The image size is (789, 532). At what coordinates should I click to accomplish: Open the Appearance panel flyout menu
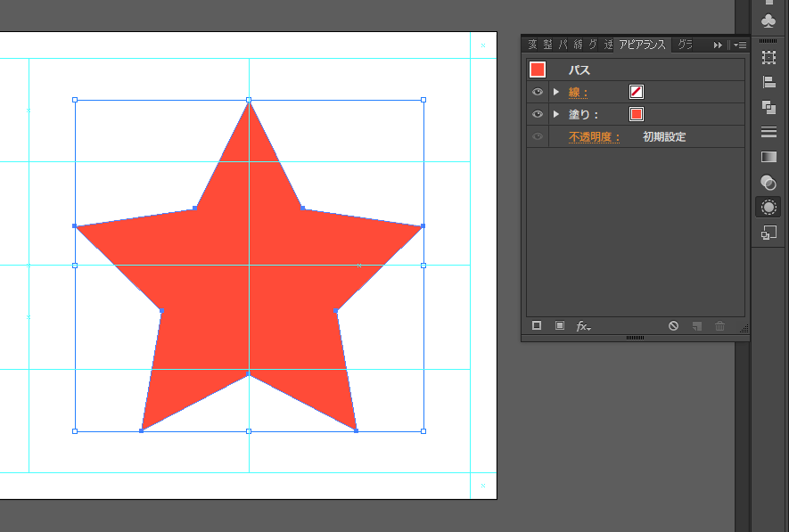click(x=740, y=45)
